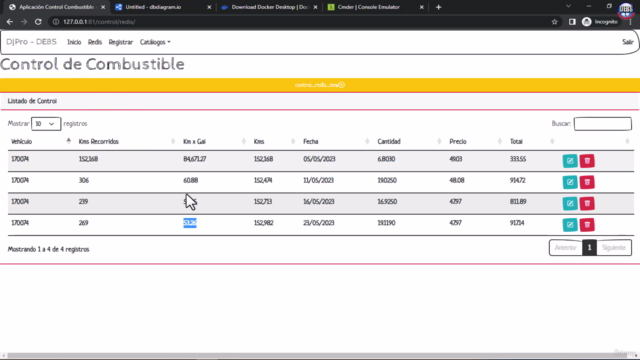Focus the Buscar search field

[602, 124]
